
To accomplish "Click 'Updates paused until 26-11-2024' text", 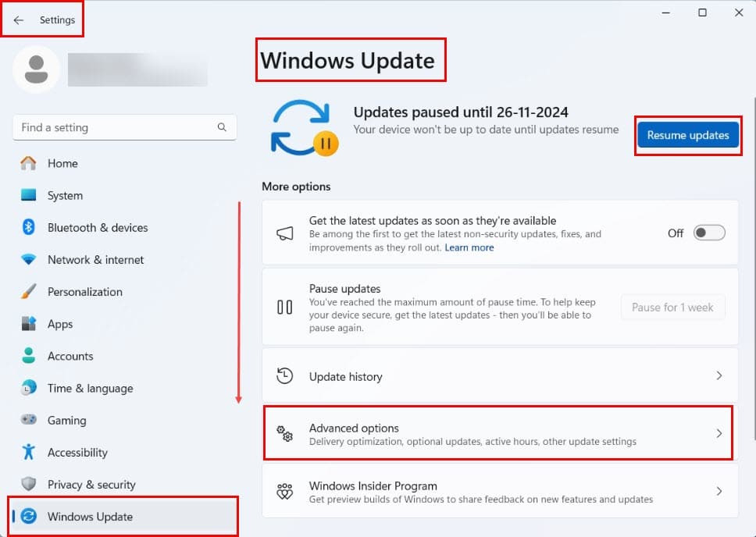I will [x=461, y=112].
